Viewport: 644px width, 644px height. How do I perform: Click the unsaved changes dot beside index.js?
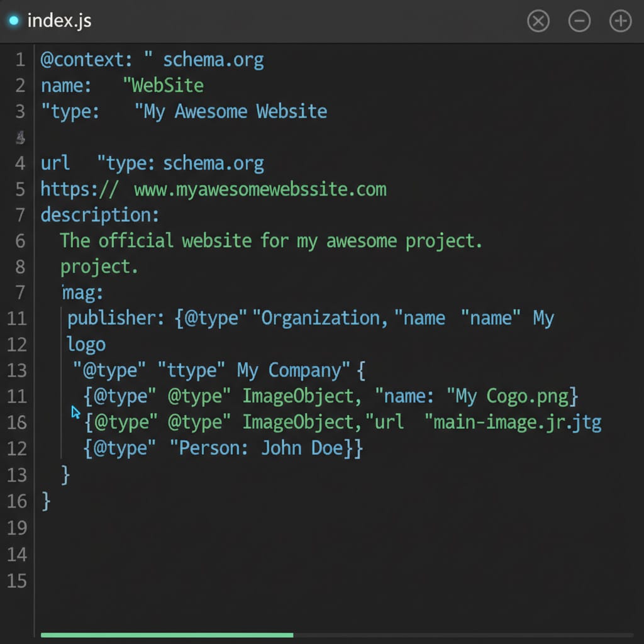point(13,21)
